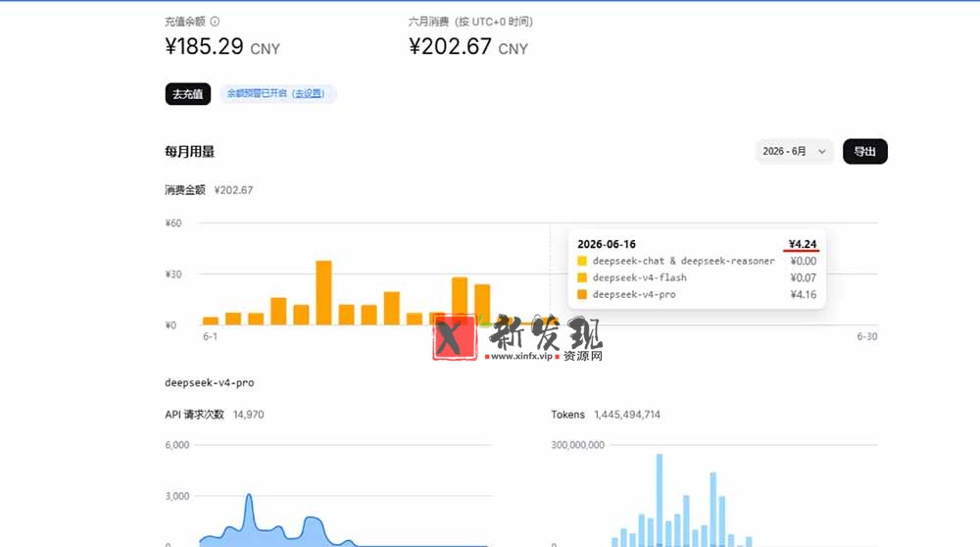Open the 去设置 balance alert settings link
Image resolution: width=980 pixels, height=547 pixels.
point(309,94)
